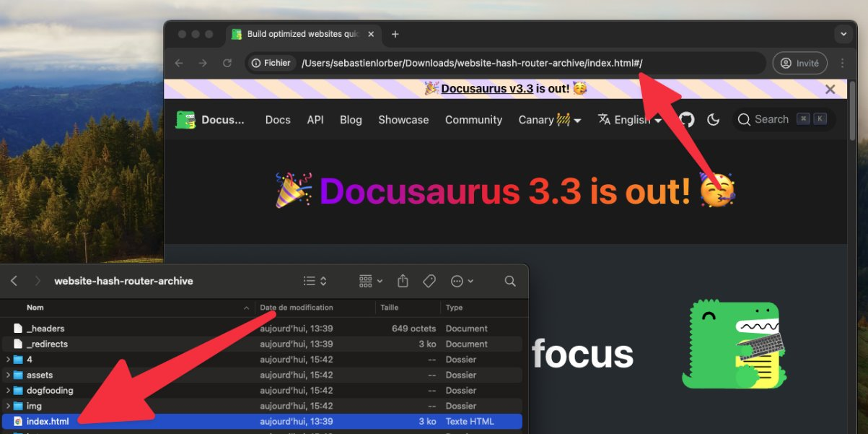Screen dimensions: 868x434
Task: Click the Invité profile button
Action: [x=799, y=63]
